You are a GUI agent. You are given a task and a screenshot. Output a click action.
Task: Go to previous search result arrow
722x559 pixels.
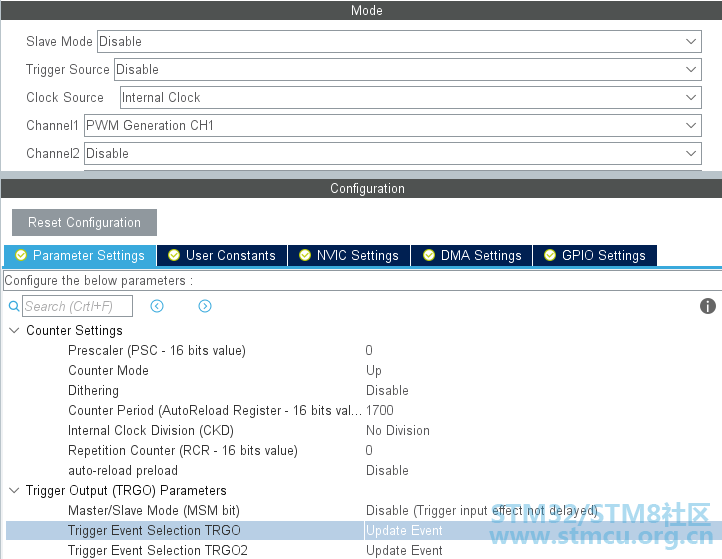tap(157, 306)
